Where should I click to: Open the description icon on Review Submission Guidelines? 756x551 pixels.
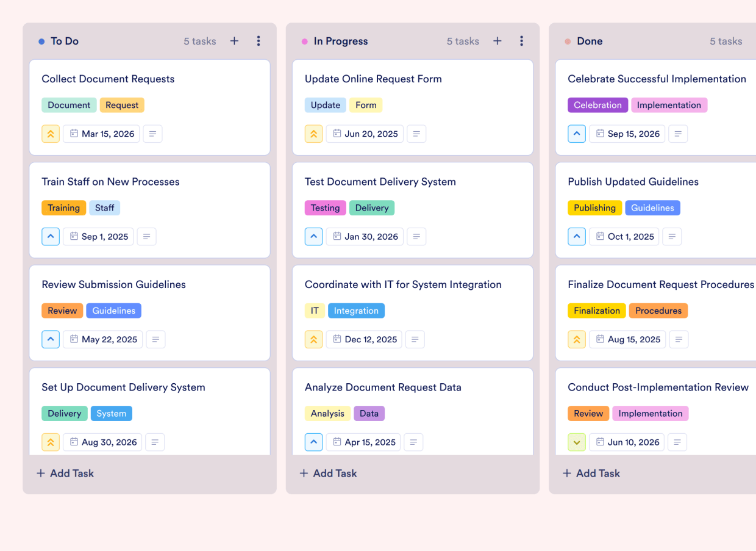pyautogui.click(x=155, y=339)
